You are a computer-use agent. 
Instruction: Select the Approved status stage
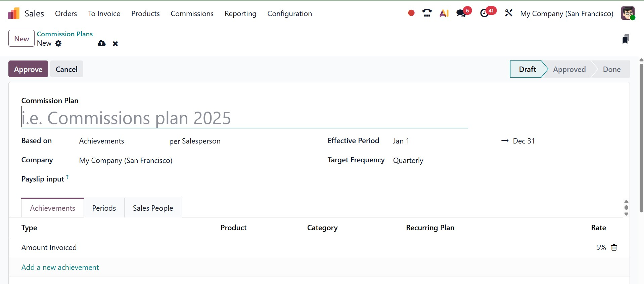coord(569,69)
